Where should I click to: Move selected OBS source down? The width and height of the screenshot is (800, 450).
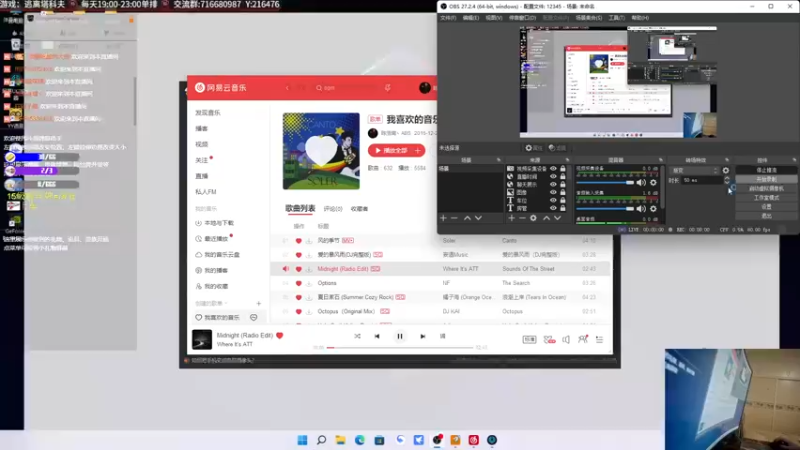point(558,218)
